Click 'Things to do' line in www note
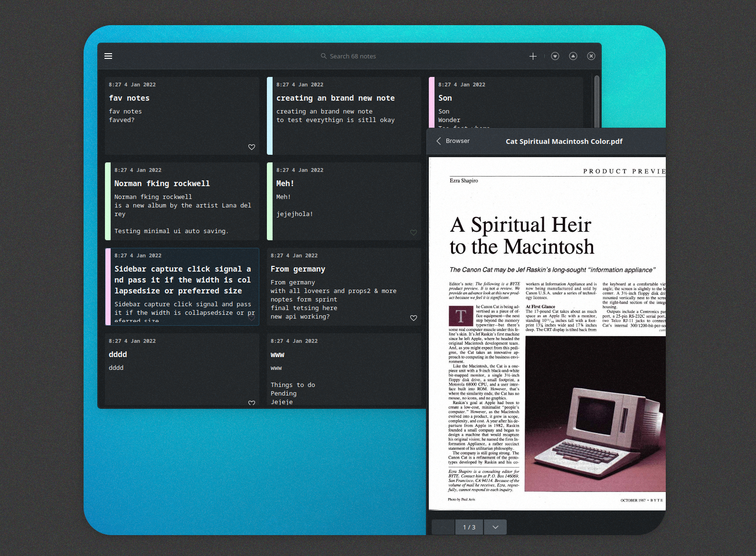756x556 pixels. coord(293,385)
